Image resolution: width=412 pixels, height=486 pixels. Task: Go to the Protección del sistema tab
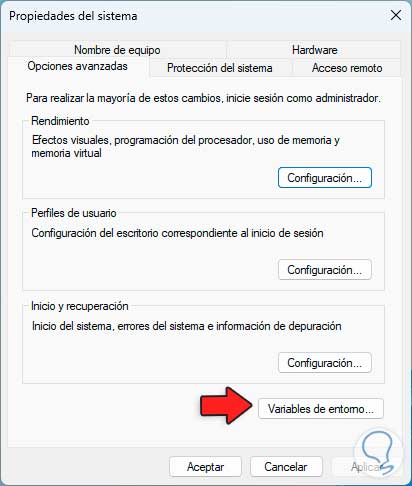(x=220, y=68)
